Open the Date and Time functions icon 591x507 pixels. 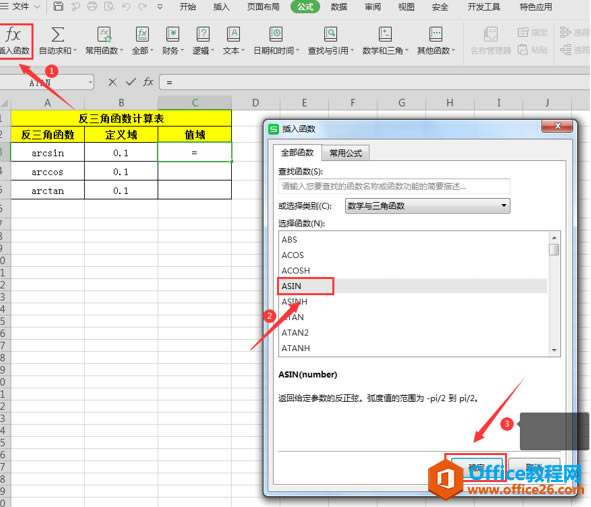[x=276, y=34]
